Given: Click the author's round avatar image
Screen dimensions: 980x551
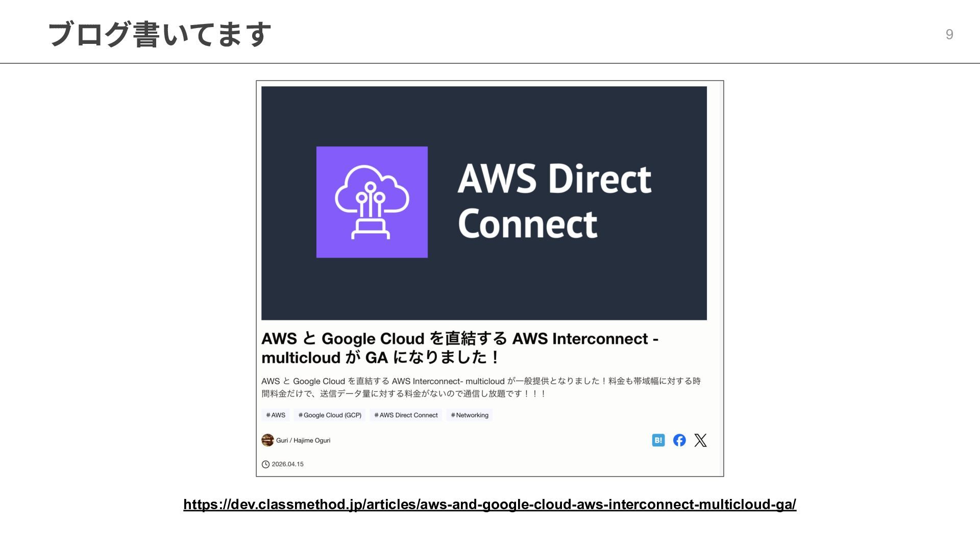Looking at the screenshot, I should coord(267,440).
